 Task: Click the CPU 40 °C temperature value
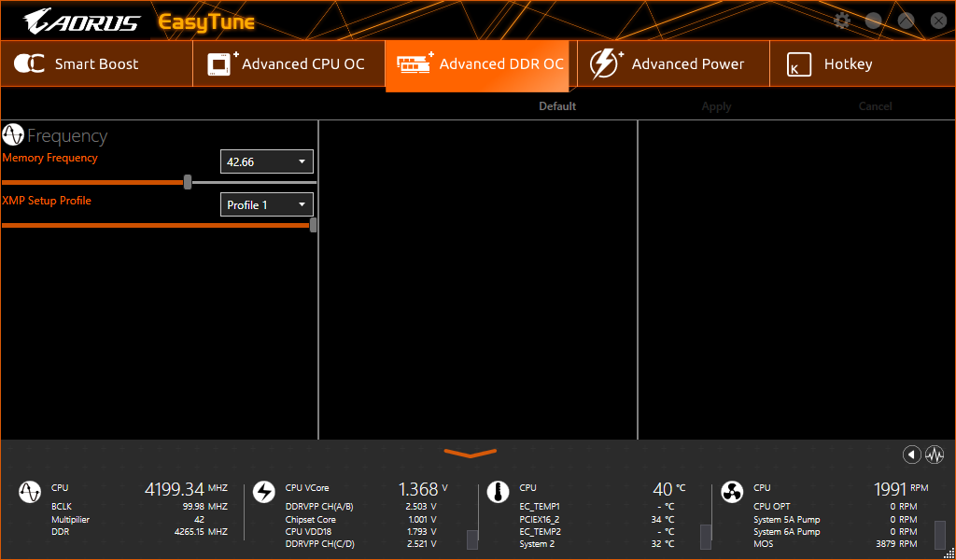coord(668,489)
